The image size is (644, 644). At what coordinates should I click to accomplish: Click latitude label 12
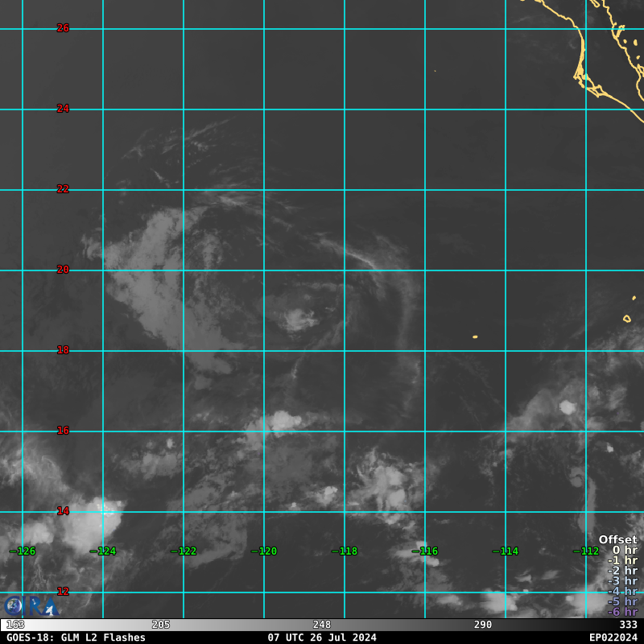pyautogui.click(x=63, y=592)
